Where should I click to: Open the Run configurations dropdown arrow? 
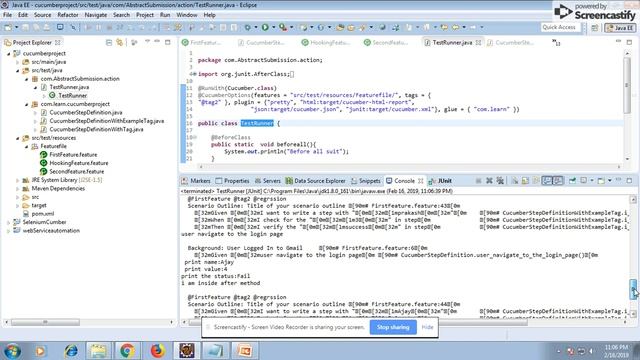click(x=273, y=27)
